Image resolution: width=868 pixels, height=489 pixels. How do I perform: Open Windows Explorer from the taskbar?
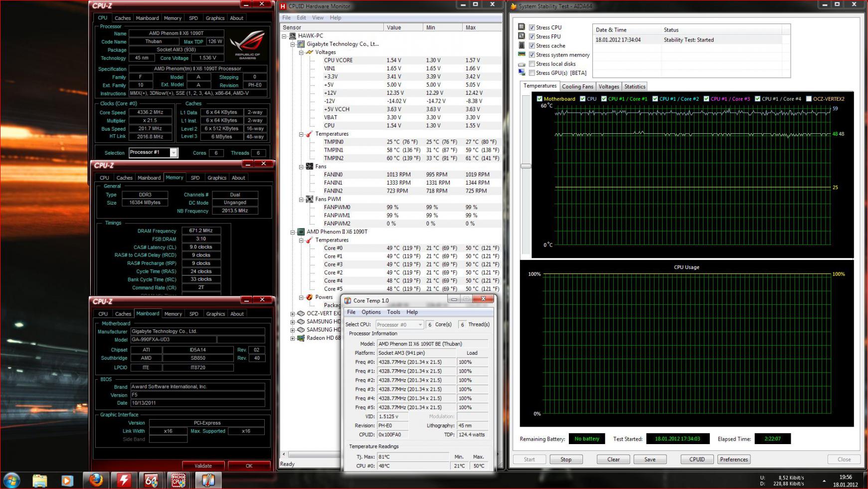(39, 481)
